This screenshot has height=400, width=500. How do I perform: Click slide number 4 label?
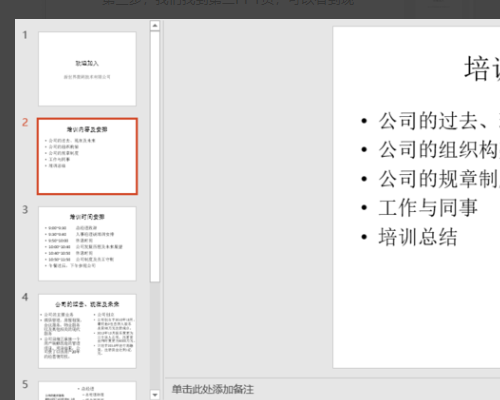point(25,297)
